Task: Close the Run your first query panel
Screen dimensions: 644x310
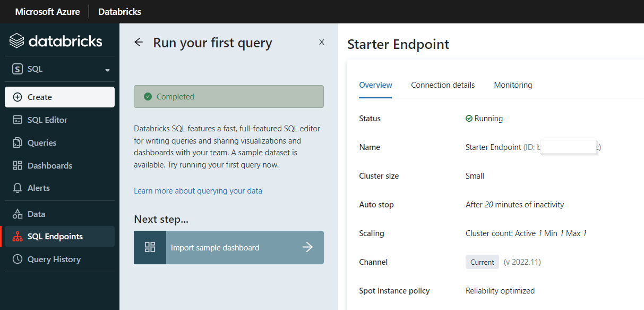Action: (321, 41)
